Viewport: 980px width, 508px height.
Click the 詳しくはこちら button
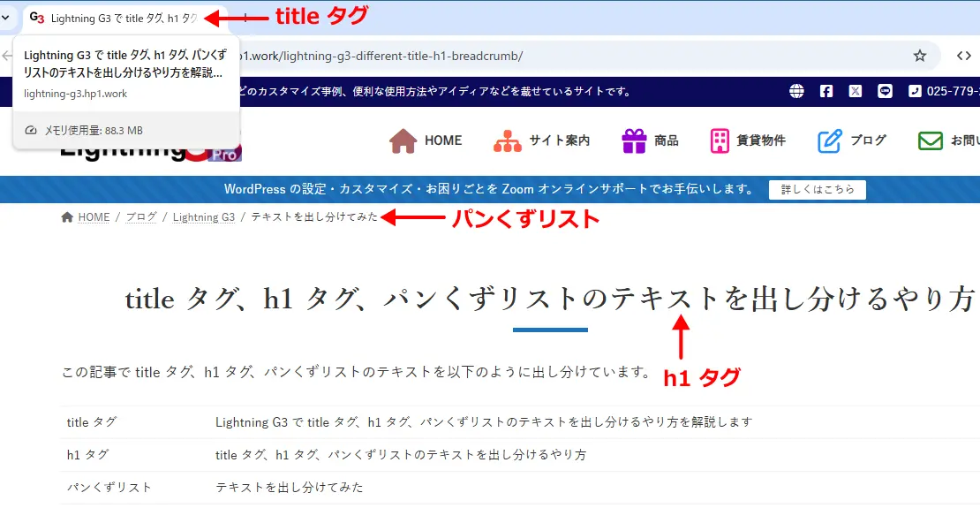coord(818,190)
